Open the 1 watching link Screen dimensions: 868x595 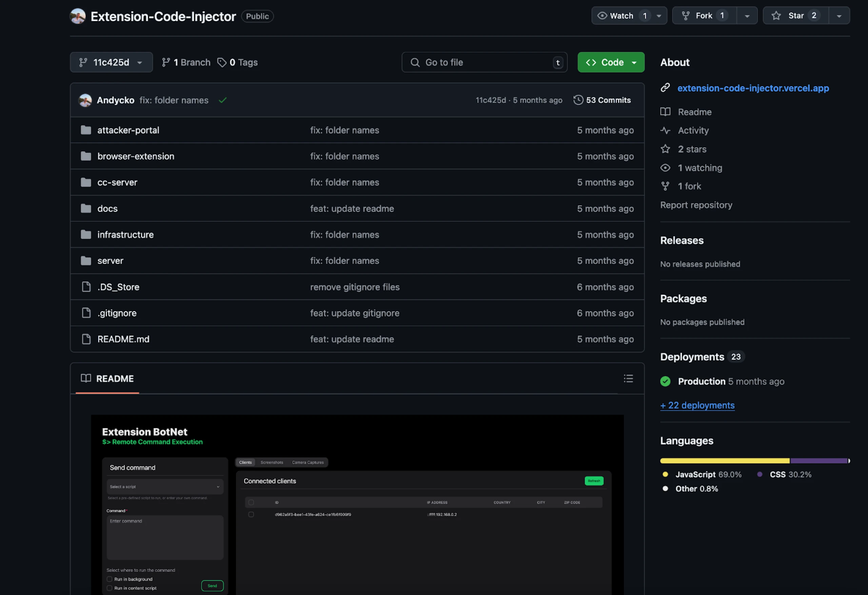[700, 168]
